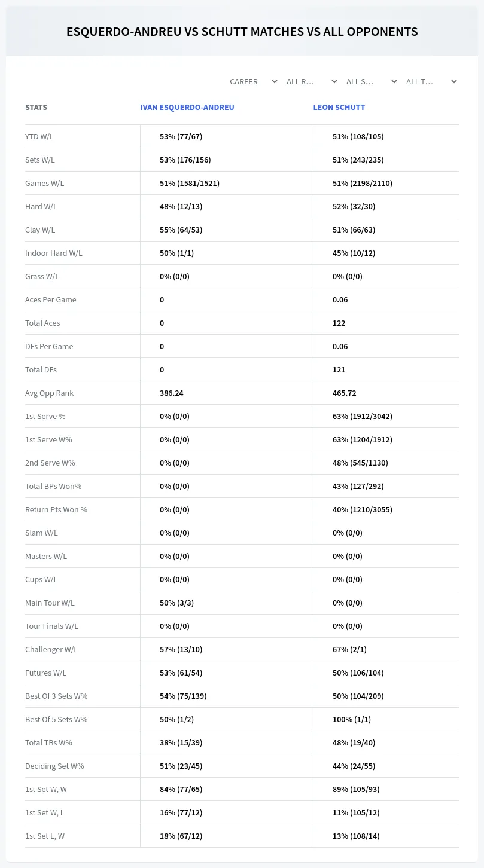Screen dimensions: 484x868
Task: Select the Deciding Set W% row label
Action: tap(54, 766)
